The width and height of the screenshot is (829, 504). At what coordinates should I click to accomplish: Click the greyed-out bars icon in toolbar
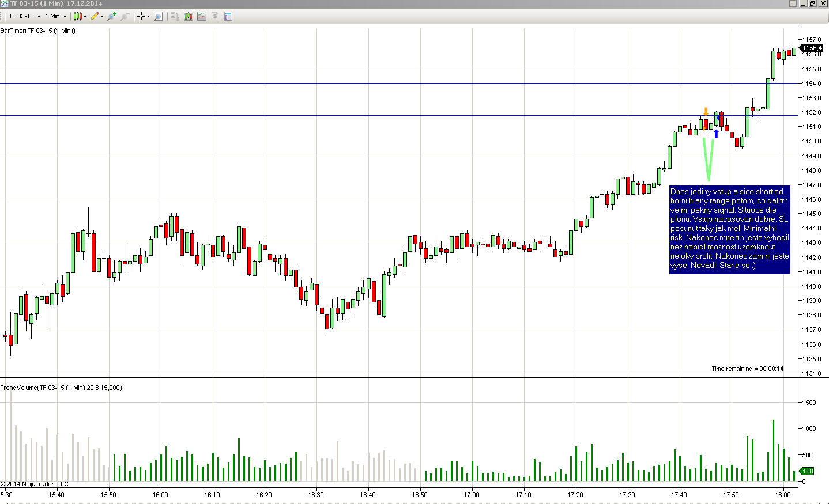pos(175,16)
